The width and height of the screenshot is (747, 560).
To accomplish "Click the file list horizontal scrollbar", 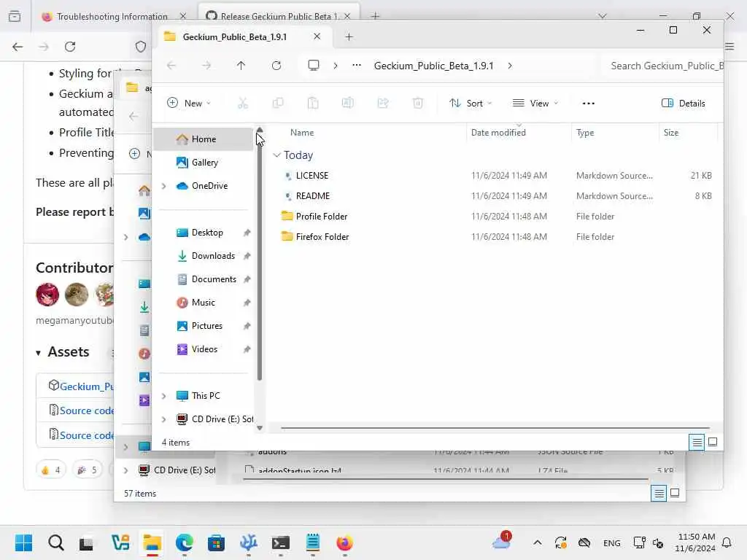I will tap(495, 427).
